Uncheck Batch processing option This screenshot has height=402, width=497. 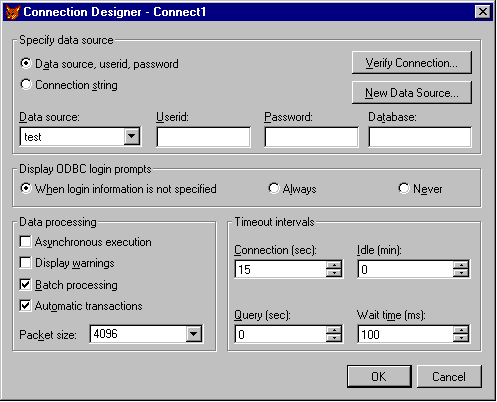click(25, 285)
